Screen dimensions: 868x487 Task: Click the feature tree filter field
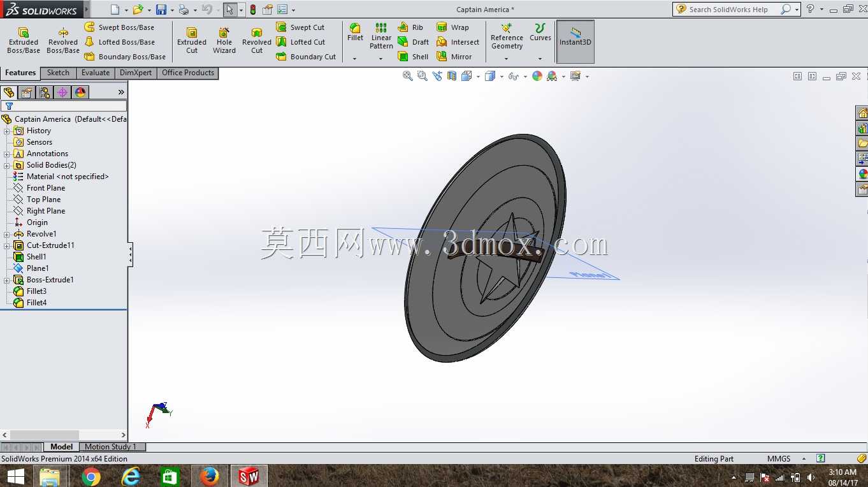click(x=64, y=106)
